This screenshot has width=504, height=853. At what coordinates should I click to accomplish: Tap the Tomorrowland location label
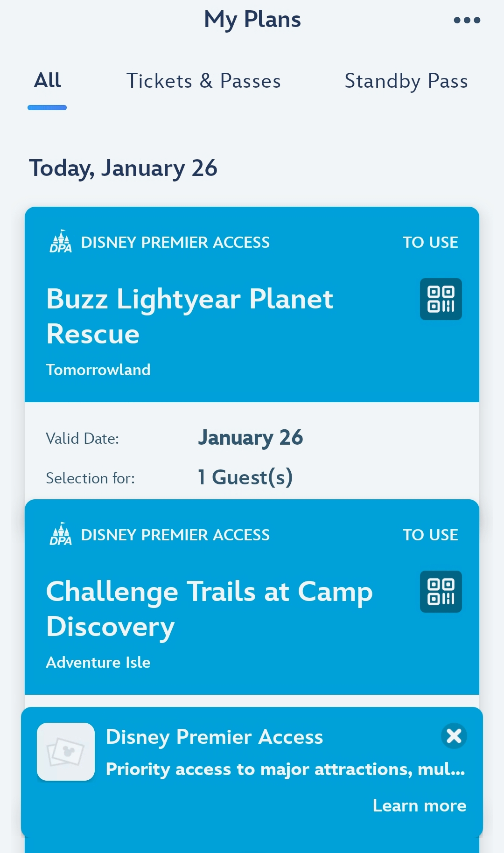click(x=98, y=370)
